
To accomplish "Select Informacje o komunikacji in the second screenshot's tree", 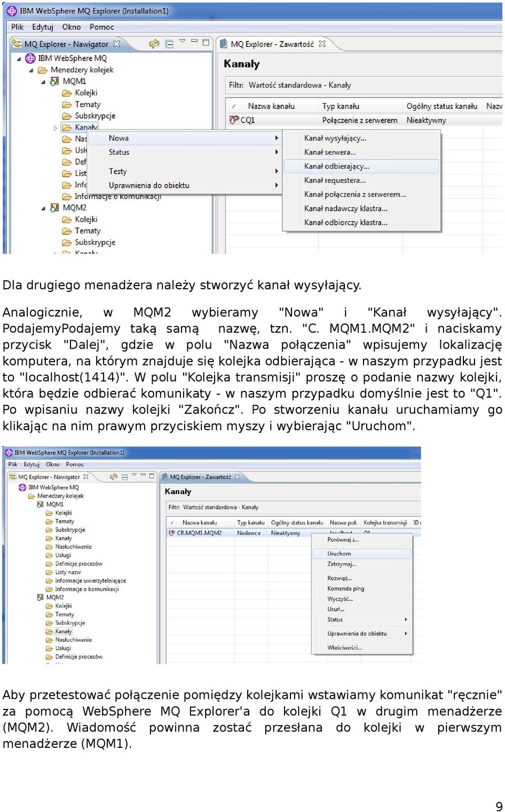I will (x=87, y=589).
